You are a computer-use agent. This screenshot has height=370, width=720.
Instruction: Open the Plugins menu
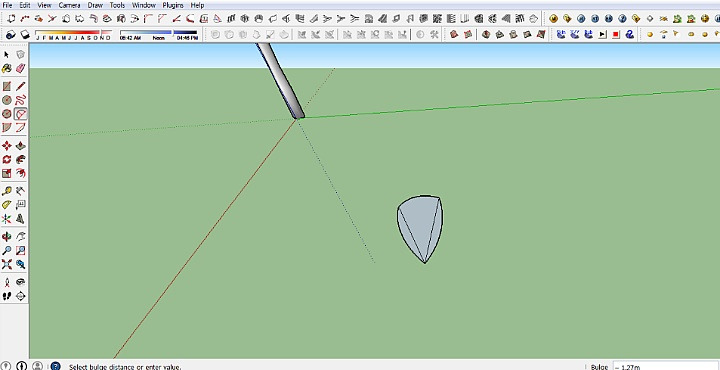(x=173, y=5)
